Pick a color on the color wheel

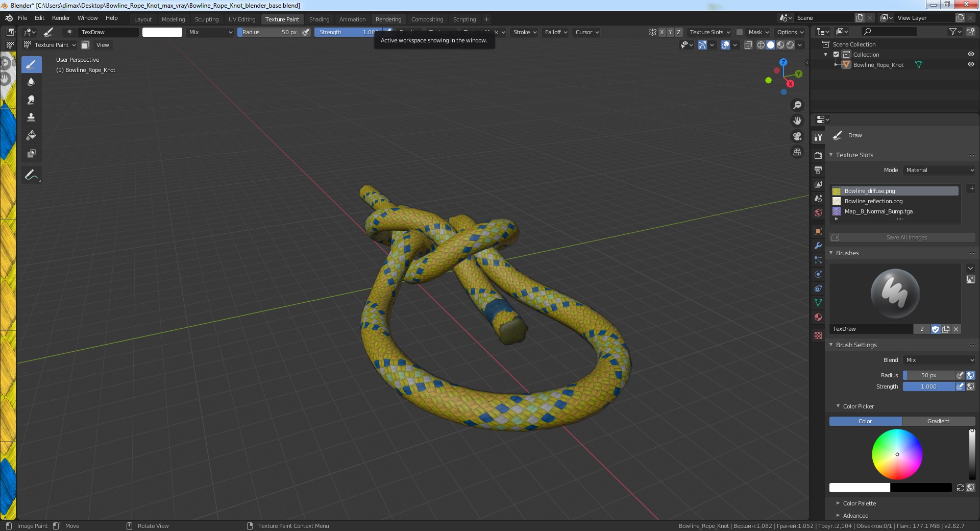click(x=897, y=454)
